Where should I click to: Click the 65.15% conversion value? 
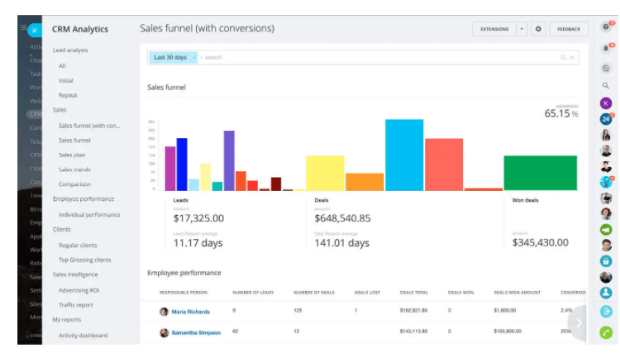(x=561, y=113)
